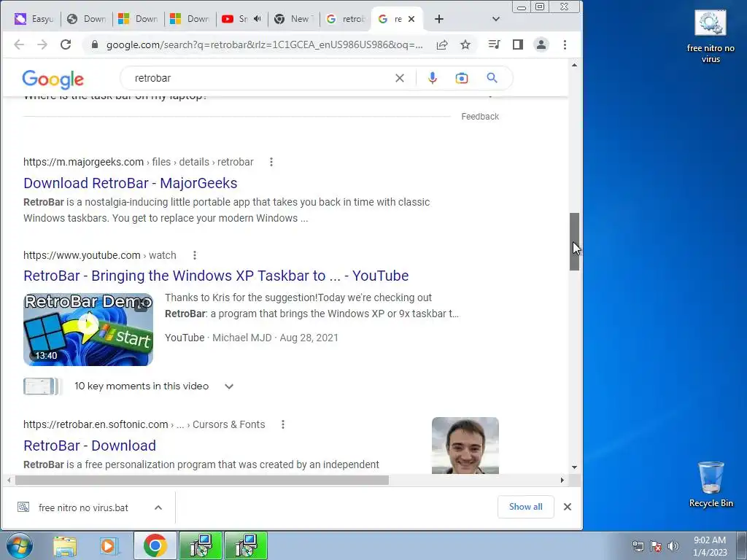
Task: Reload the Google search page
Action: (66, 44)
